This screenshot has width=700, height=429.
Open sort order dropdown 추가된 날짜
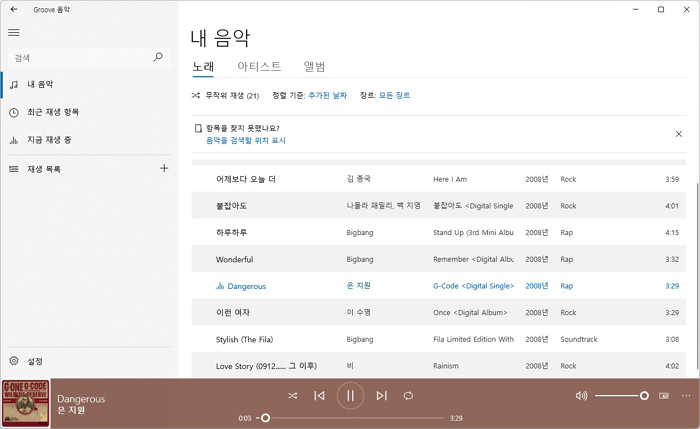click(x=327, y=96)
